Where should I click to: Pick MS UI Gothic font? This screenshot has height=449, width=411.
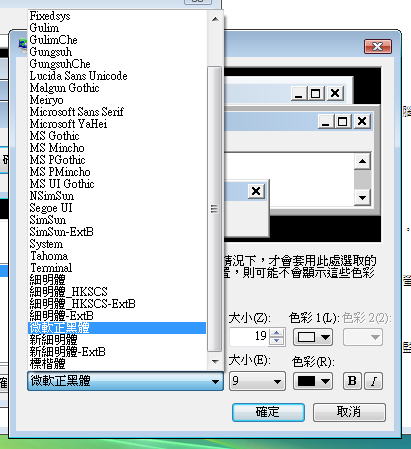point(117,184)
